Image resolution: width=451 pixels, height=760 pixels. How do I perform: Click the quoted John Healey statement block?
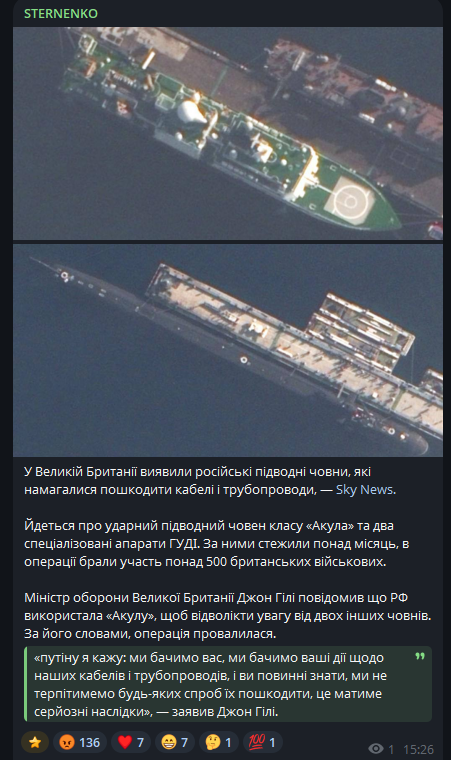click(228, 684)
